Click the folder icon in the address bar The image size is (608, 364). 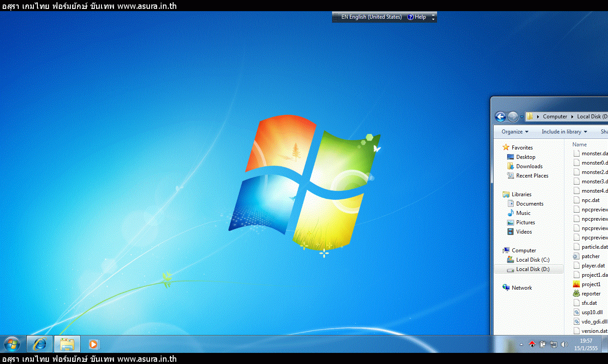point(530,117)
